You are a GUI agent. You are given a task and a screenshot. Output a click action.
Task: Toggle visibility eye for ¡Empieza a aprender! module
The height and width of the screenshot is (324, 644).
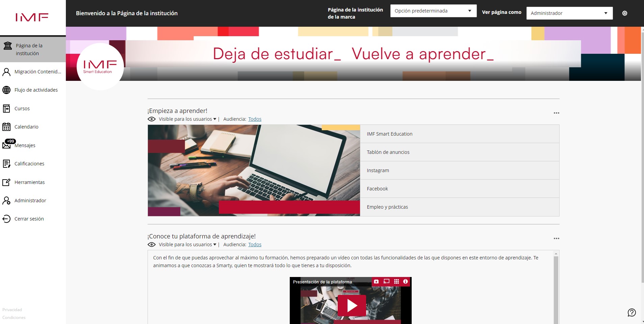click(152, 119)
